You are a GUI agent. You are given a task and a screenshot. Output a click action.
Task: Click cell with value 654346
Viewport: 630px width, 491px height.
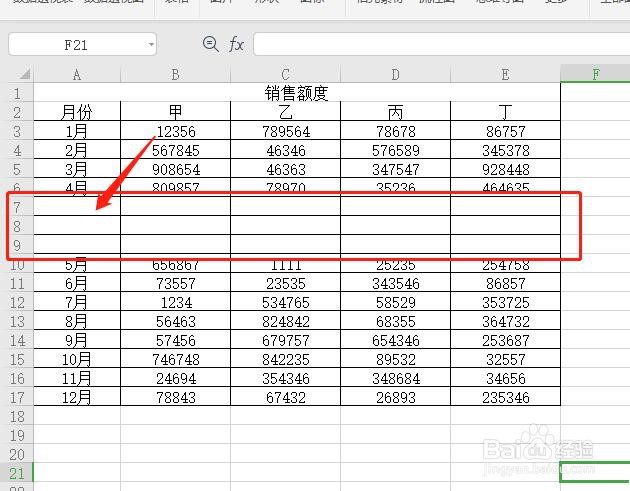pyautogui.click(x=395, y=340)
